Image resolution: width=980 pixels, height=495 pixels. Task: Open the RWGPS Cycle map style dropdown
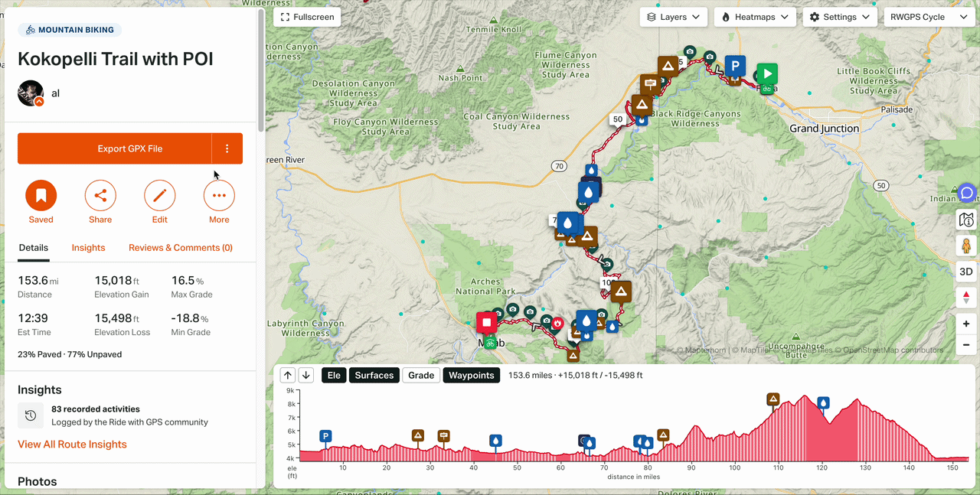coord(928,17)
